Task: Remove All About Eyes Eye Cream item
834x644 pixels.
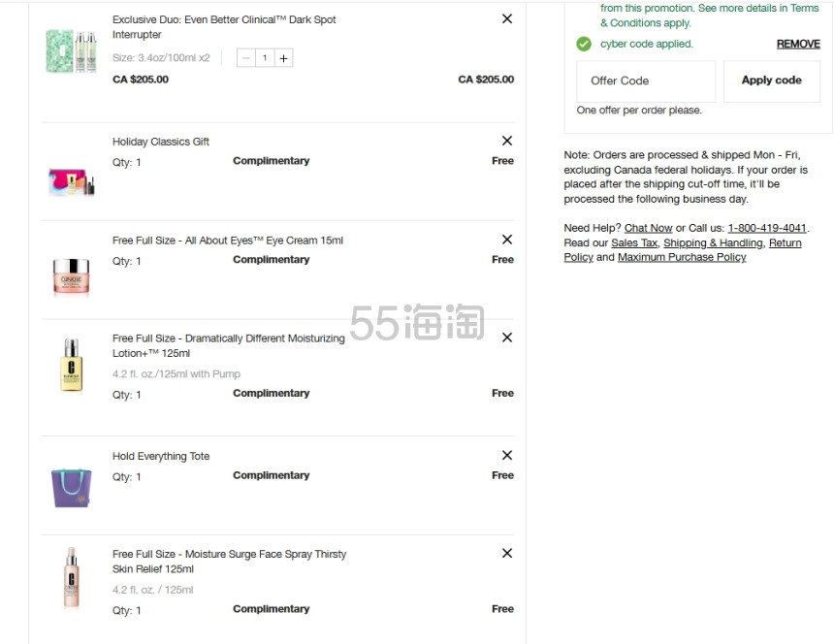Action: click(507, 240)
